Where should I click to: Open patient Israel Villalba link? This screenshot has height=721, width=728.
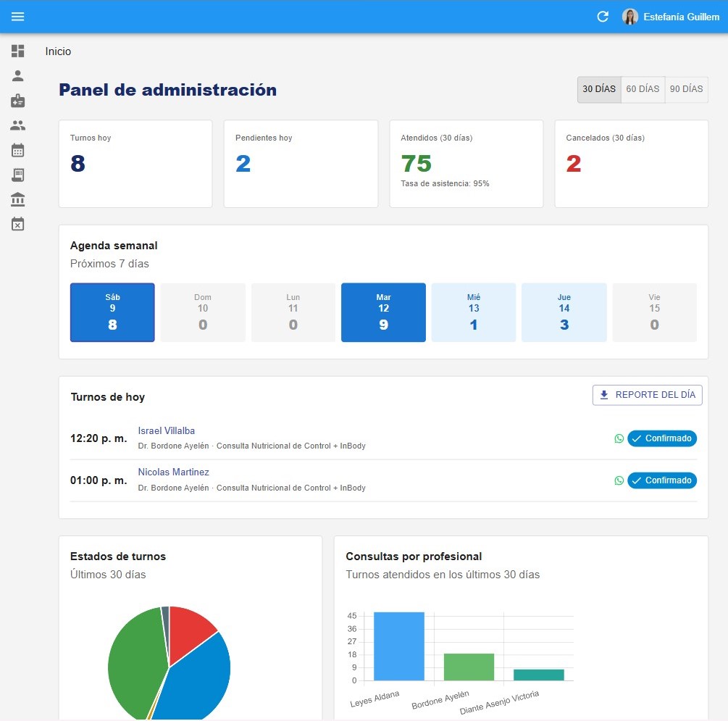(x=166, y=430)
